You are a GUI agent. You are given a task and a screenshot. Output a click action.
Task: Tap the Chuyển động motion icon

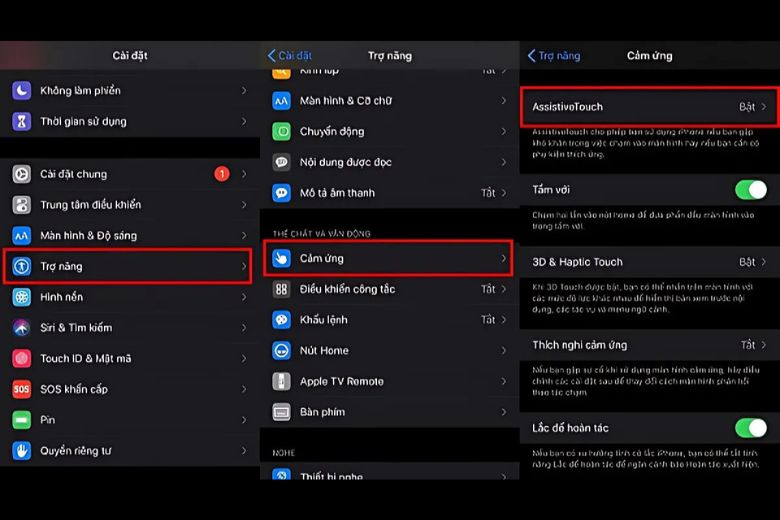tap(281, 132)
